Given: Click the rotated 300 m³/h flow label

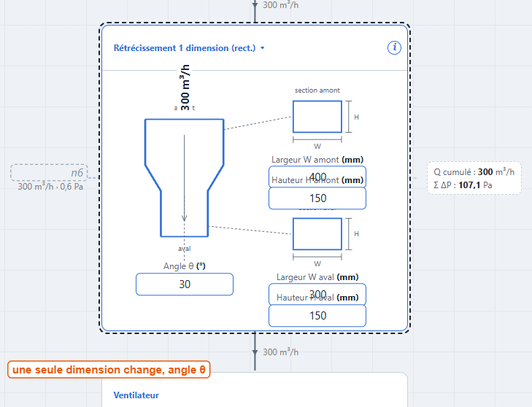Looking at the screenshot, I should 185,88.
